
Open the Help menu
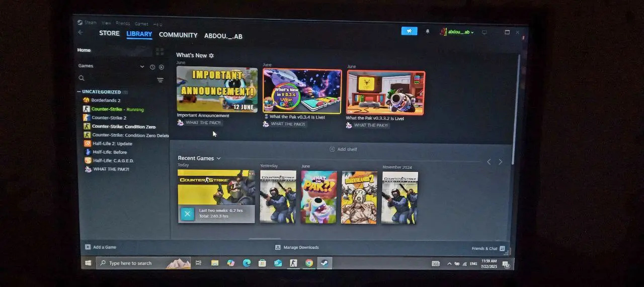(157, 24)
